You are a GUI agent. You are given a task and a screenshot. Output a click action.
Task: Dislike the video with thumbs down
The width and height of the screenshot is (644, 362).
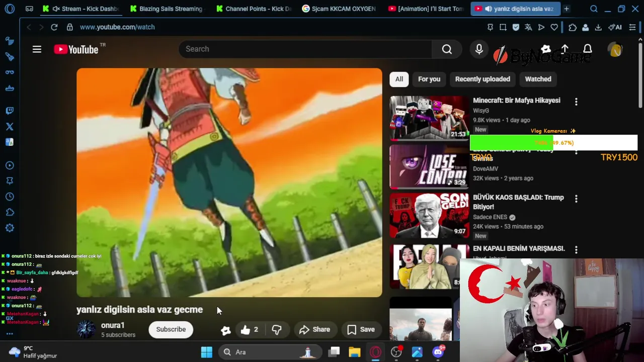pyautogui.click(x=277, y=330)
